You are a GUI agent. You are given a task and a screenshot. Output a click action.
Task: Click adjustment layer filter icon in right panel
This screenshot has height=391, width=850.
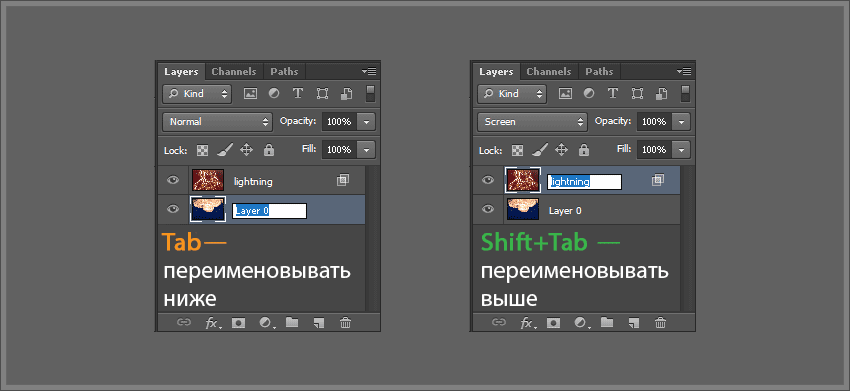(x=589, y=93)
